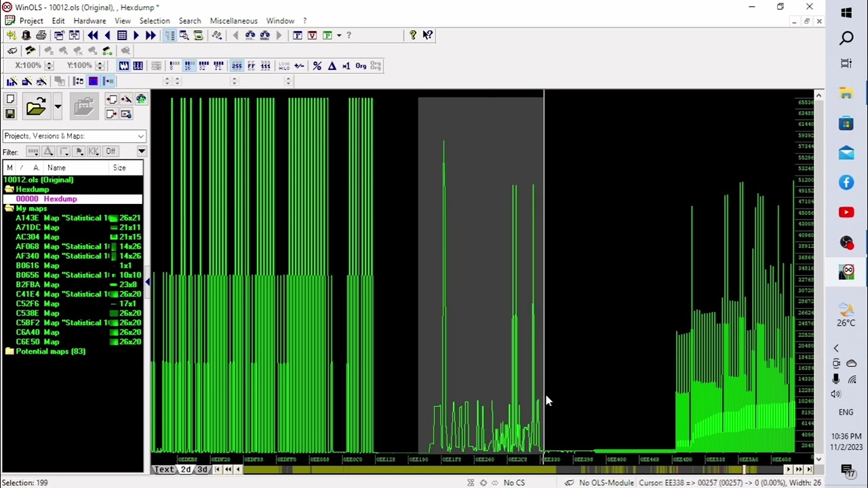This screenshot has height=488, width=868.
Task: Collapse the Hexdump folder
Action: click(x=9, y=190)
